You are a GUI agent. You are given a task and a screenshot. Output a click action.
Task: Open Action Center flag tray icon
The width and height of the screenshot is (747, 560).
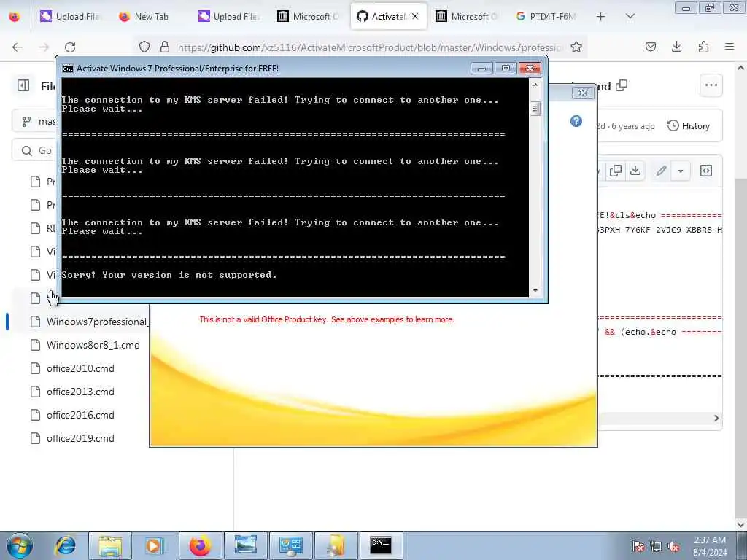638,547
